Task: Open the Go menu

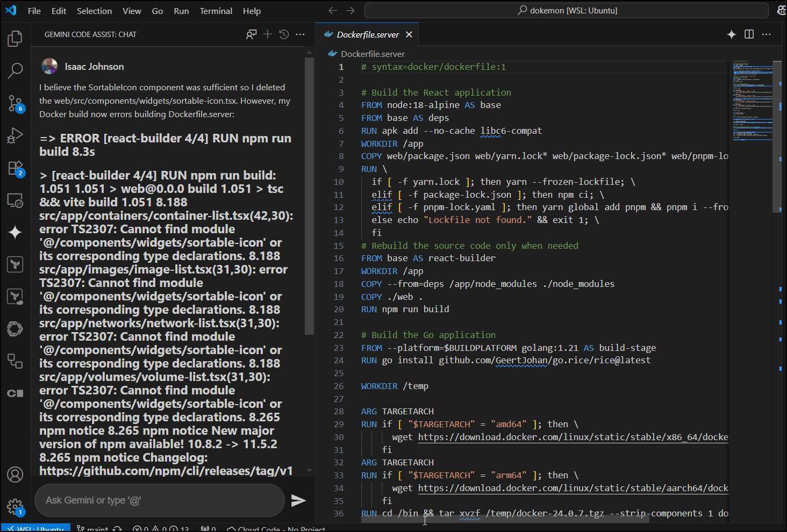Action: click(158, 11)
